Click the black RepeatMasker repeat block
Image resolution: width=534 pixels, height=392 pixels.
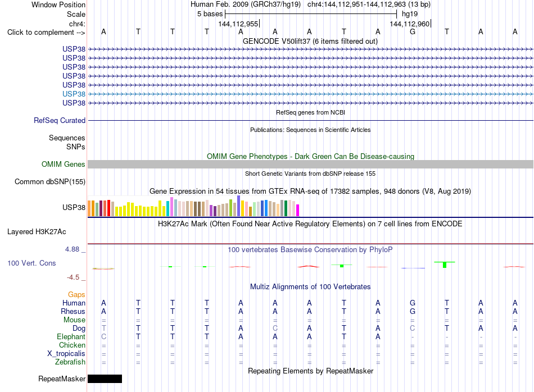(105, 379)
